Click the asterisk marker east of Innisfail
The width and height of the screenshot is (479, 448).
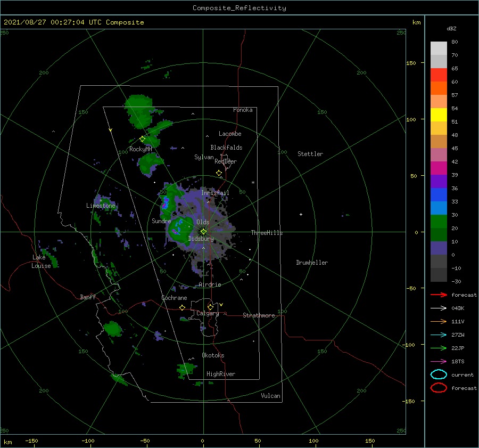[253, 183]
